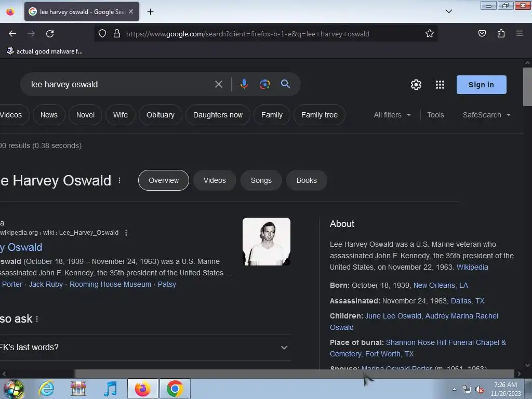The width and height of the screenshot is (532, 399).
Task: Search by image with the Lens icon
Action: tap(264, 84)
